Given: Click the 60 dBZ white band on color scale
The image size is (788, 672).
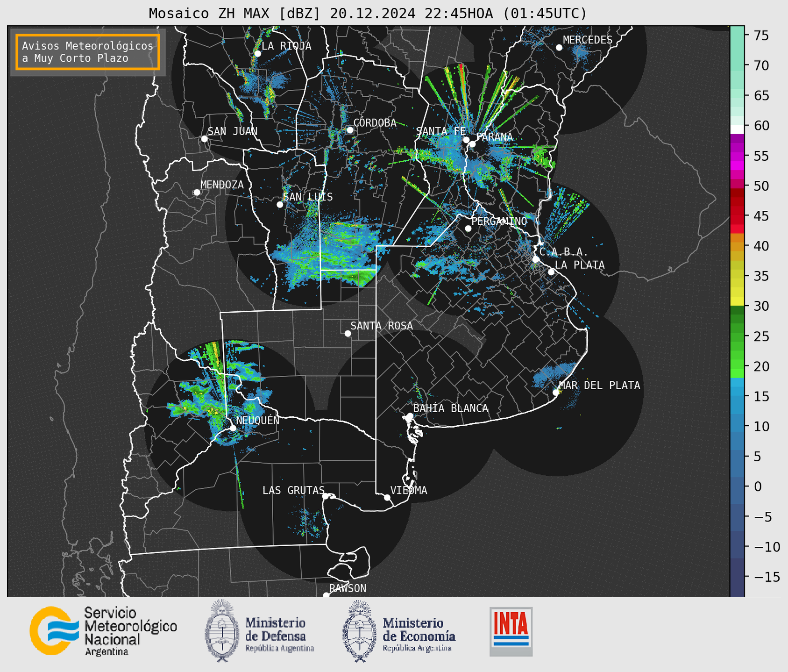Looking at the screenshot, I should (737, 130).
